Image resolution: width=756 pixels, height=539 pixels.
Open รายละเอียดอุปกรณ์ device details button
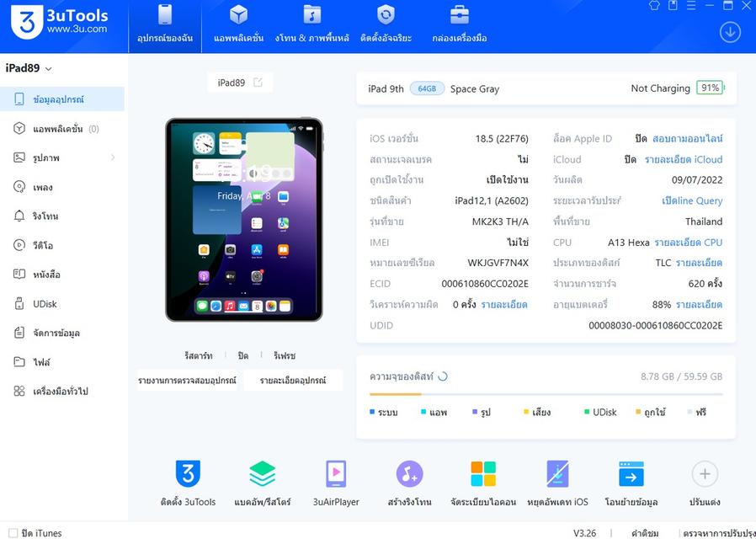click(x=293, y=380)
